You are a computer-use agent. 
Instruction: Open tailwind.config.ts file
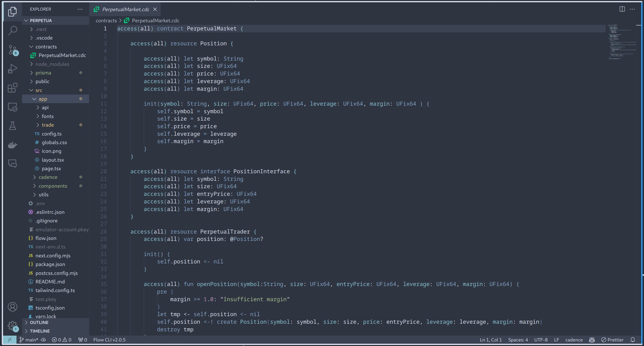click(x=56, y=290)
